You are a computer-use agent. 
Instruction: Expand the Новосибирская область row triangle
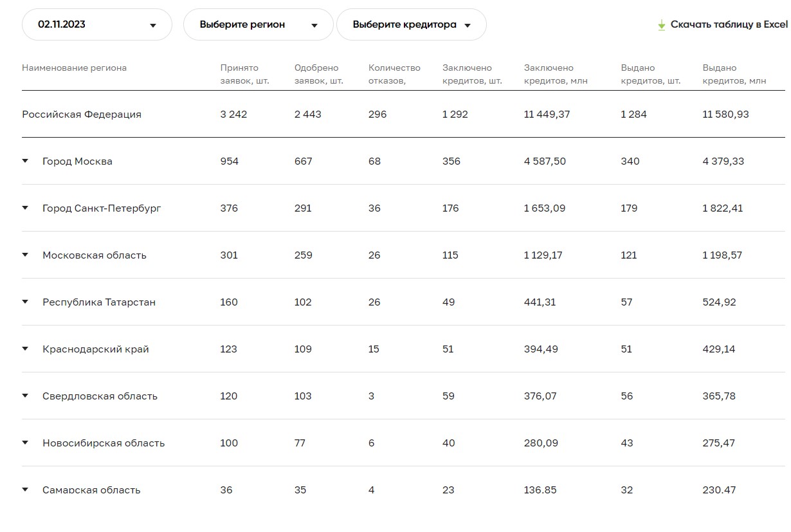tap(26, 443)
